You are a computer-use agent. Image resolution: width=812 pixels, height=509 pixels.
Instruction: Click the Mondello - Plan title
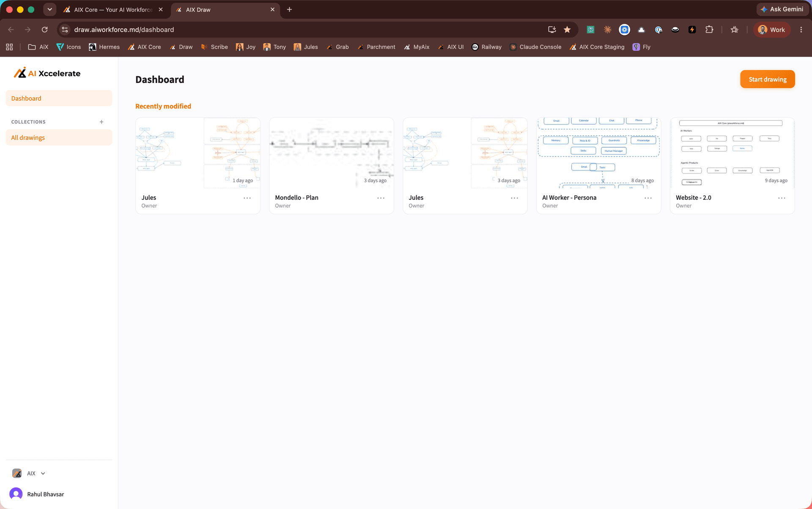tap(296, 198)
